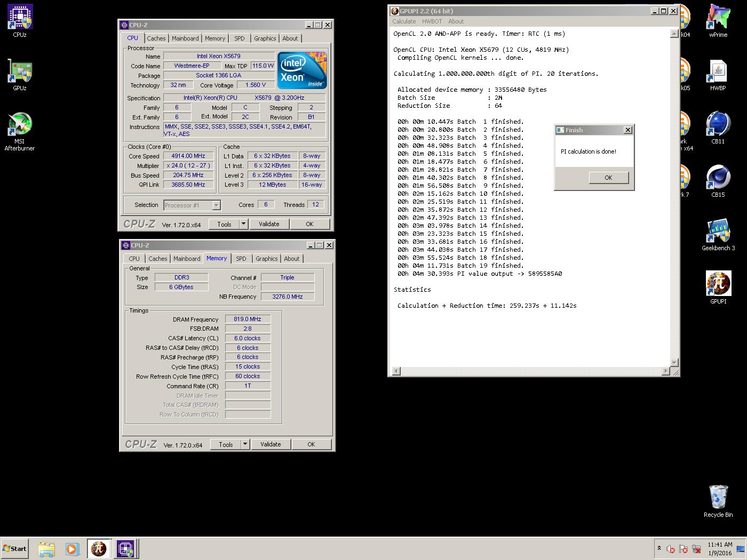Switch to SPD tab in top CPU-Z window
747x560 pixels.
(x=240, y=38)
